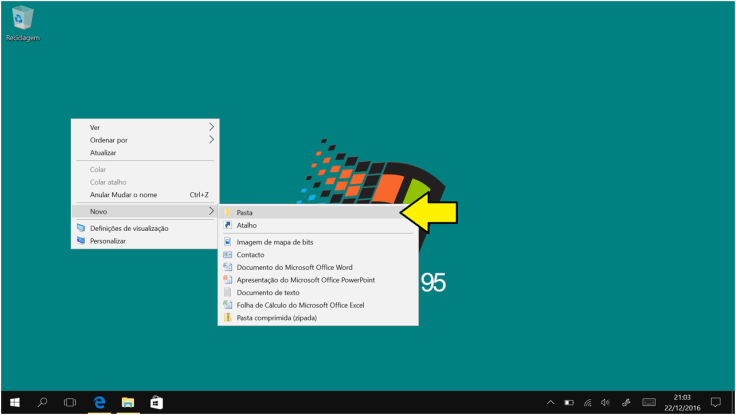The height and width of the screenshot is (415, 736).
Task: Click the volume speaker tray icon
Action: coord(606,402)
